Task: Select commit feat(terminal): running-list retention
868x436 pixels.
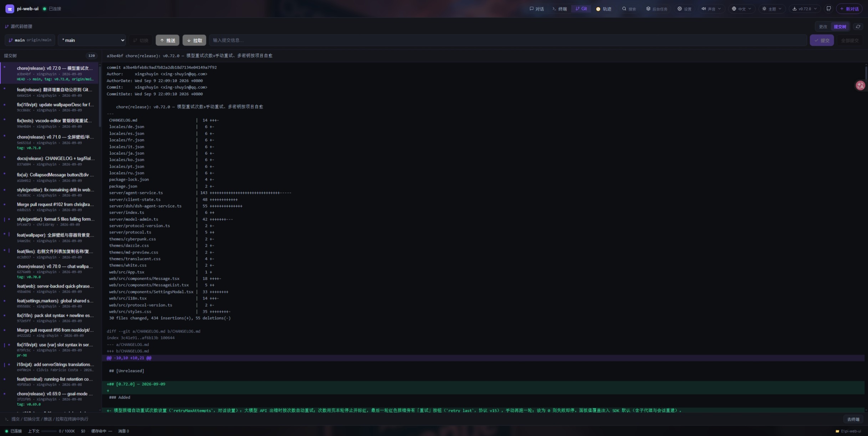Action: point(50,381)
